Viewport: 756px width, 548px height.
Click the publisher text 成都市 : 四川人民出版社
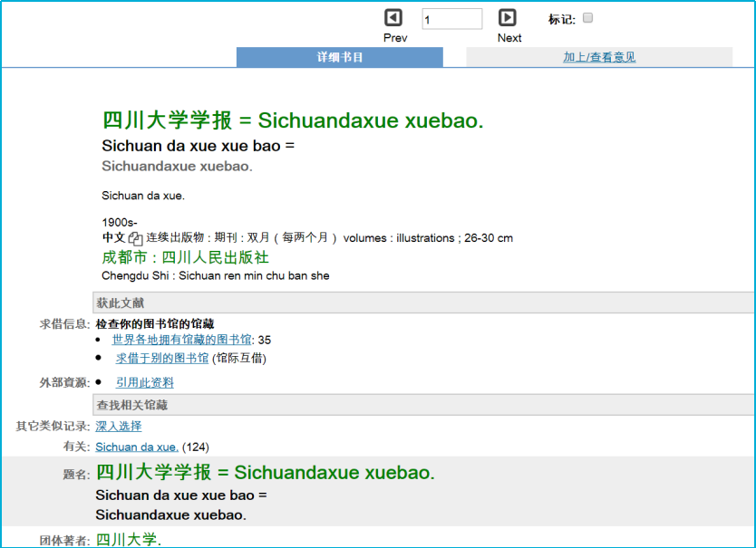pyautogui.click(x=185, y=257)
